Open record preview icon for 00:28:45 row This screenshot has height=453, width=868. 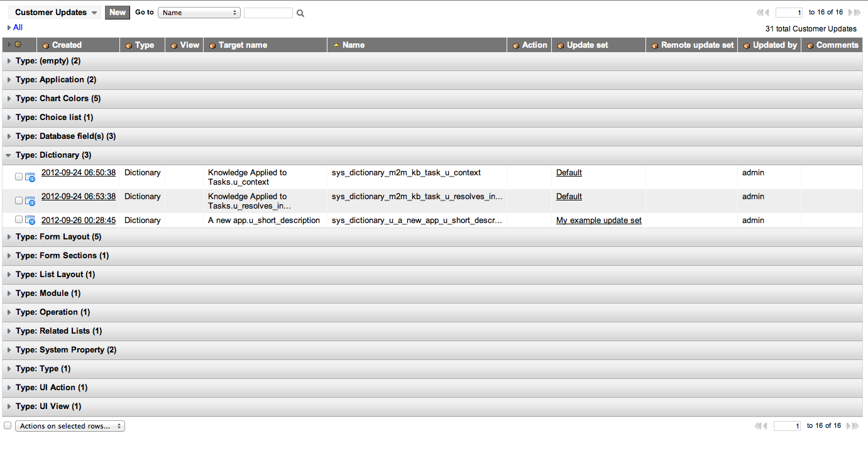[x=30, y=221]
